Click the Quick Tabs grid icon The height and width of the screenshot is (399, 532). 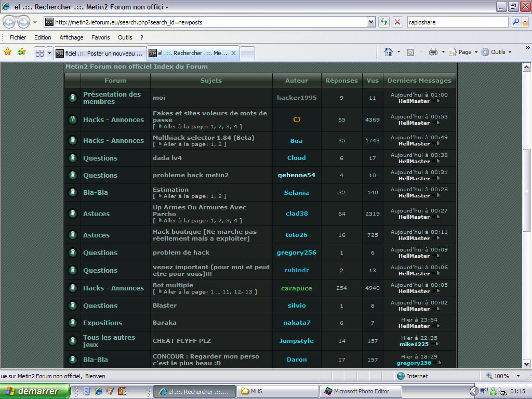(39, 54)
